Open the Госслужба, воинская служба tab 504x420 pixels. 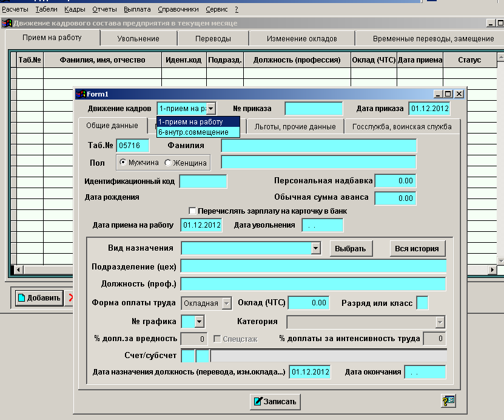[402, 127]
